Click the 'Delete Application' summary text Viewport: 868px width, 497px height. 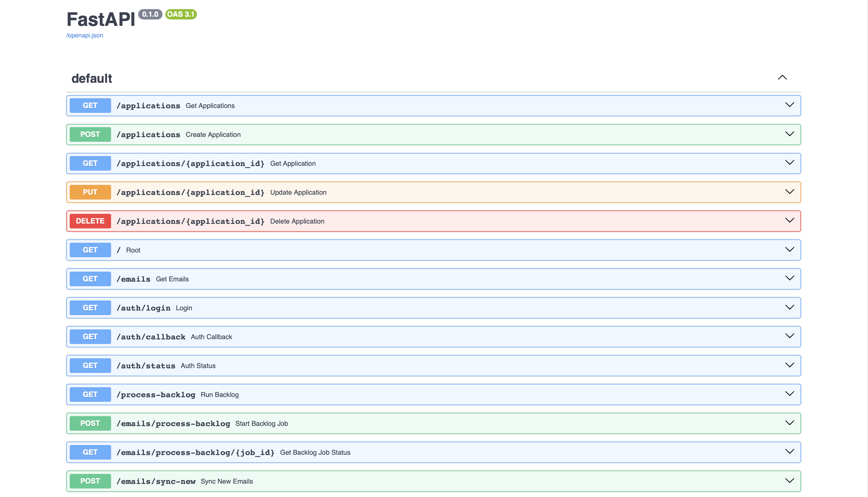(x=297, y=221)
